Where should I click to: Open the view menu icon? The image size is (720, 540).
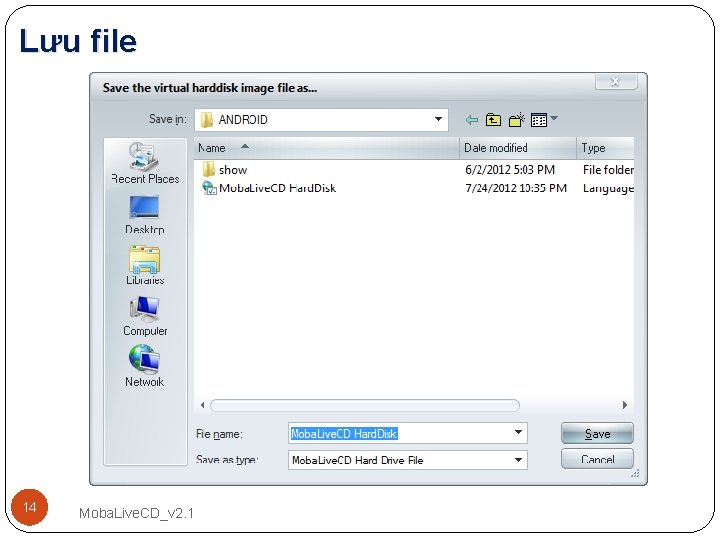click(x=539, y=120)
